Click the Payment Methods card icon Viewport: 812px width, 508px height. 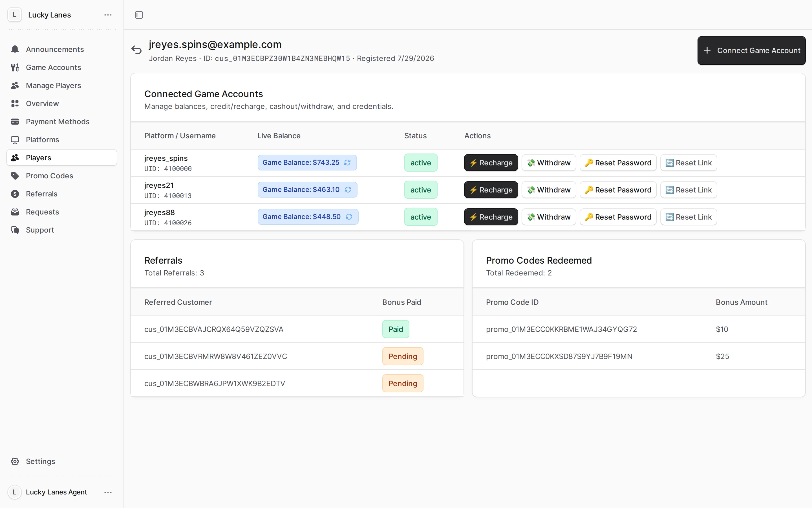(x=15, y=122)
